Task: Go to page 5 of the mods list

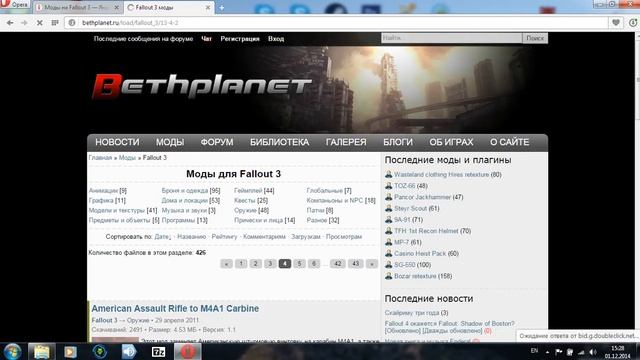Action: tap(299, 264)
